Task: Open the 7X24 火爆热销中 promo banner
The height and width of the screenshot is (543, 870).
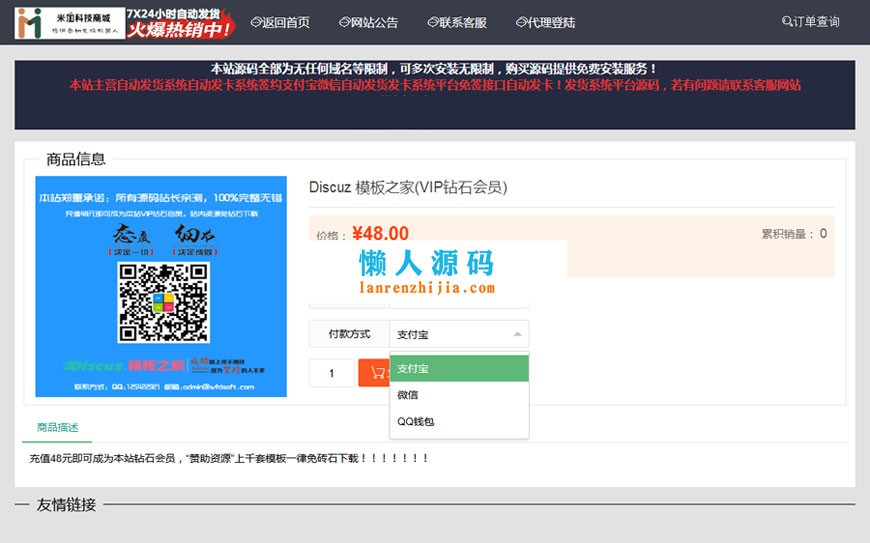Action: (180, 23)
